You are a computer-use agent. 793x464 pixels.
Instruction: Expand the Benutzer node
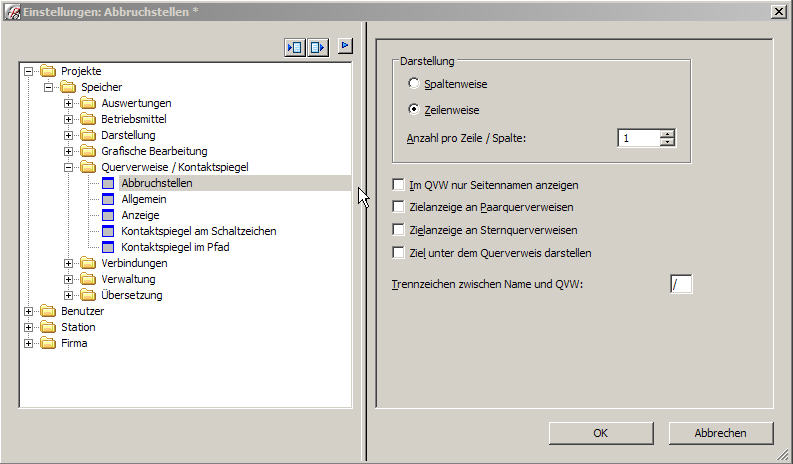pos(29,312)
